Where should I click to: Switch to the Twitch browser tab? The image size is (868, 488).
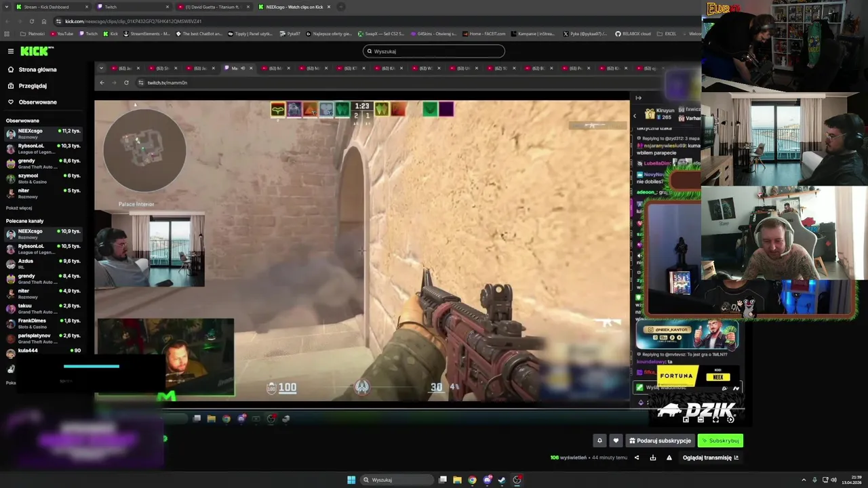point(132,7)
